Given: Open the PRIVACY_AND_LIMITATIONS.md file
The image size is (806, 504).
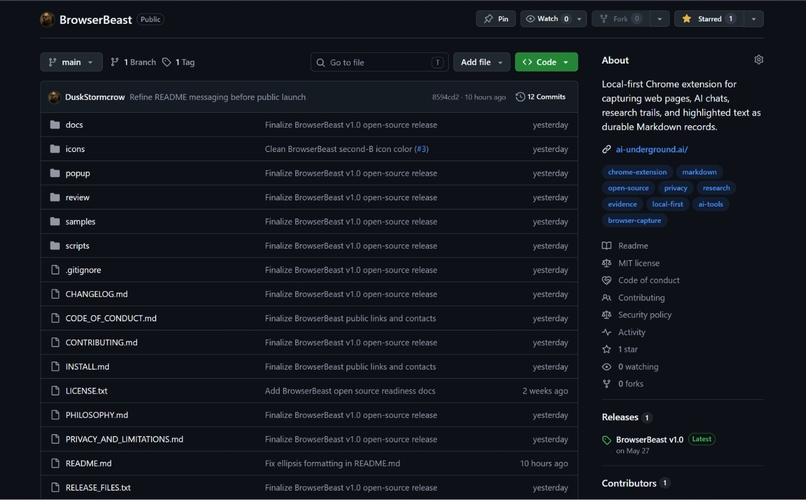Looking at the screenshot, I should 124,439.
